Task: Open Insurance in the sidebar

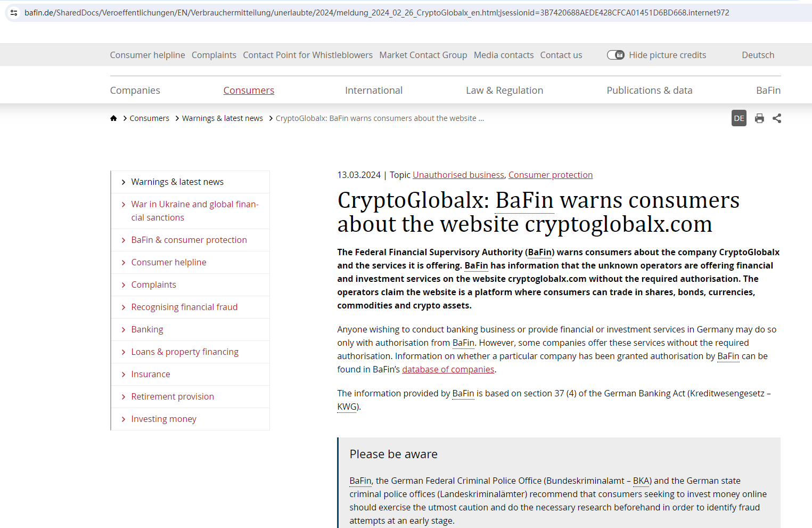Action: pos(151,375)
